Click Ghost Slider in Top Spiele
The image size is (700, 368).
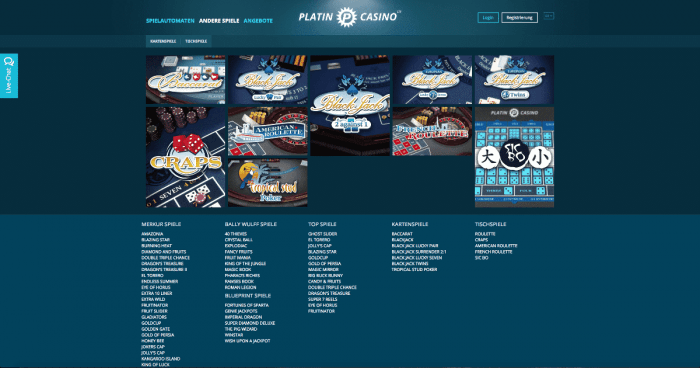click(x=322, y=234)
